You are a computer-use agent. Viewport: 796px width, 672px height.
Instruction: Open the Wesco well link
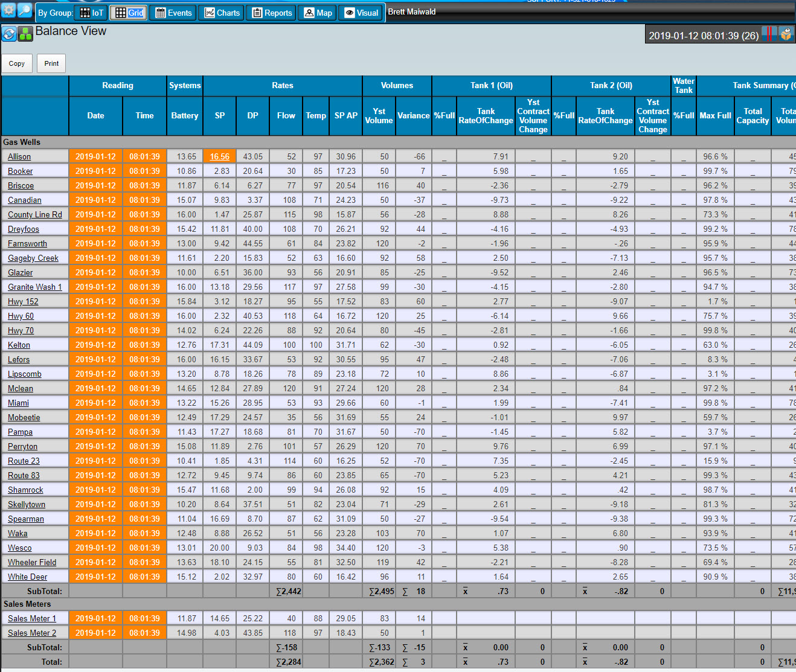[x=20, y=548]
